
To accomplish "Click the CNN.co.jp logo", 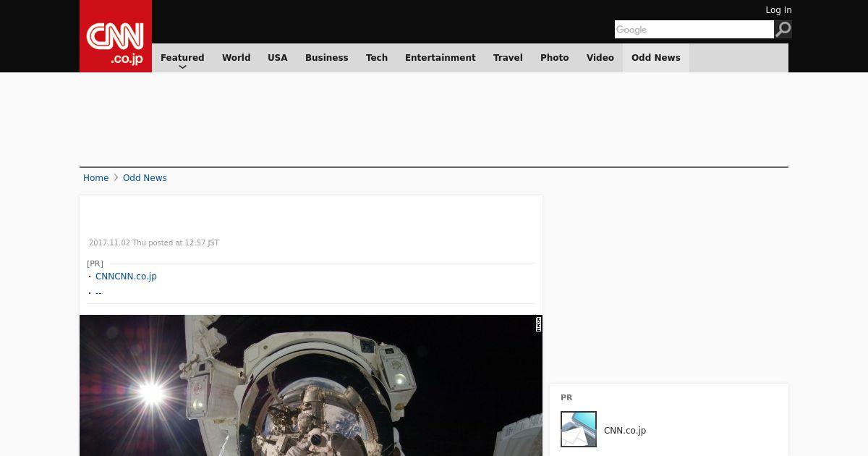I will click(116, 36).
